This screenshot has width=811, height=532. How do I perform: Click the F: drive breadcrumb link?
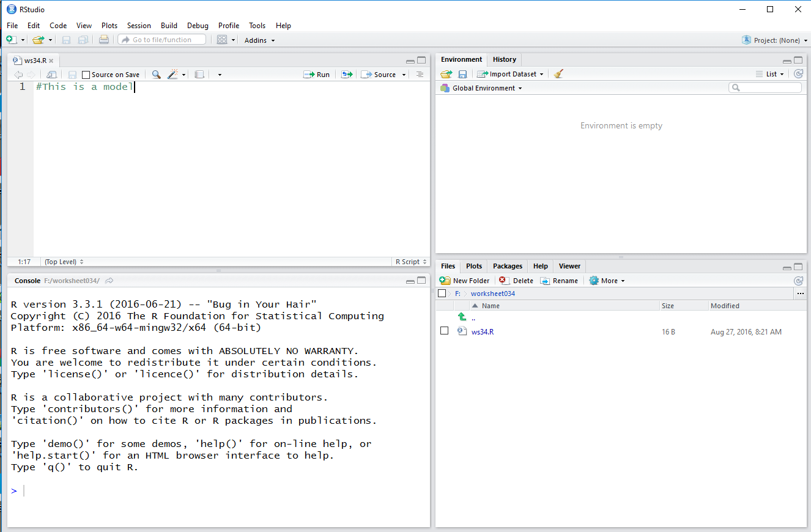(x=457, y=294)
